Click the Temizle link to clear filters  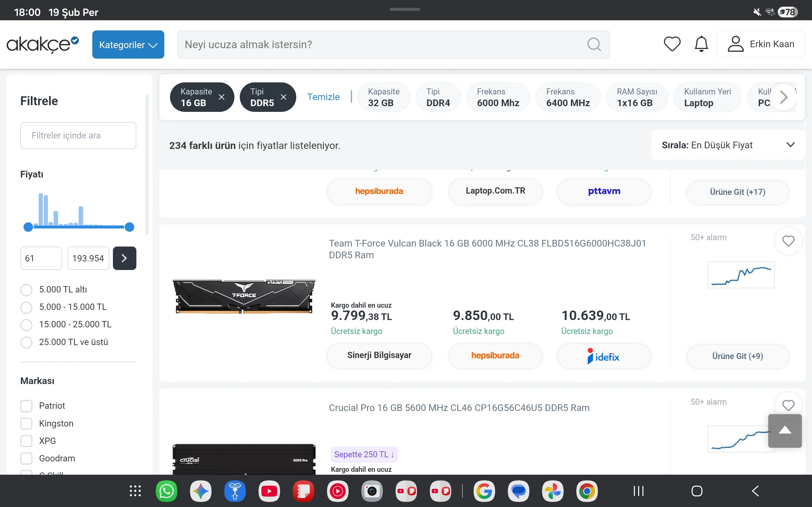[x=323, y=97]
